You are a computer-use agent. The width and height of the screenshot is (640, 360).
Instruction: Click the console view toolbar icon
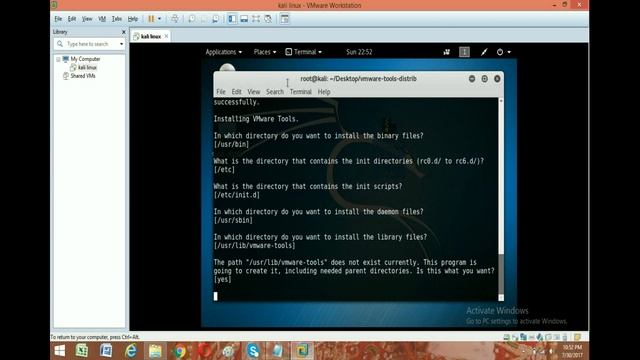(285, 19)
